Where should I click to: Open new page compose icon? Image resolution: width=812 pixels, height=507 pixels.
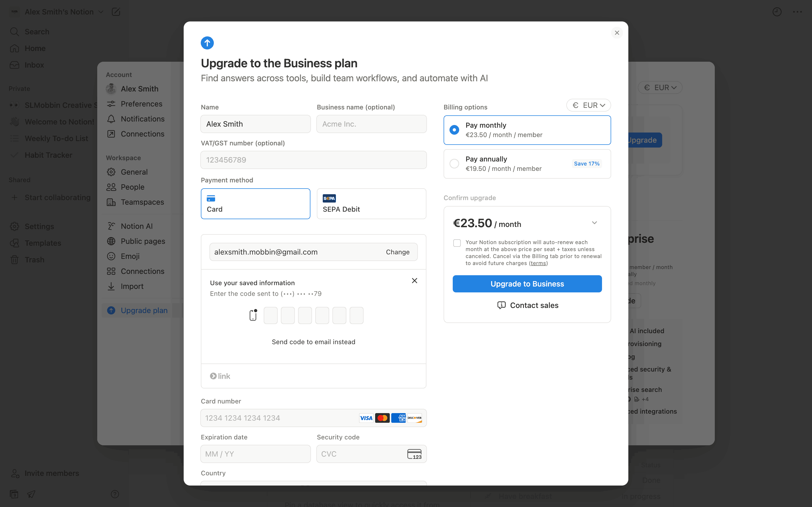(x=116, y=12)
